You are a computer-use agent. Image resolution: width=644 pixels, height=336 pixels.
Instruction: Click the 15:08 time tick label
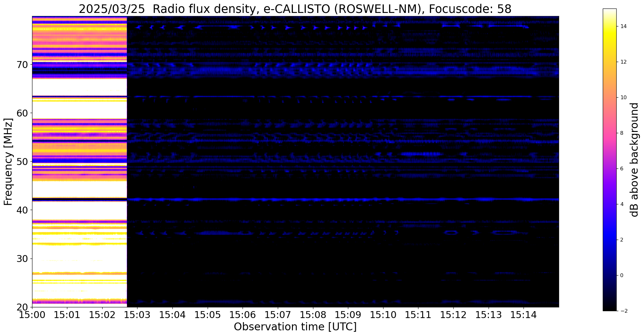pyautogui.click(x=313, y=314)
